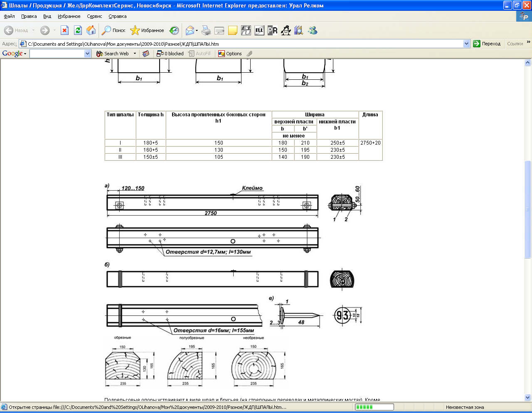
Task: Click the ETU toolbar icon
Action: click(246, 30)
